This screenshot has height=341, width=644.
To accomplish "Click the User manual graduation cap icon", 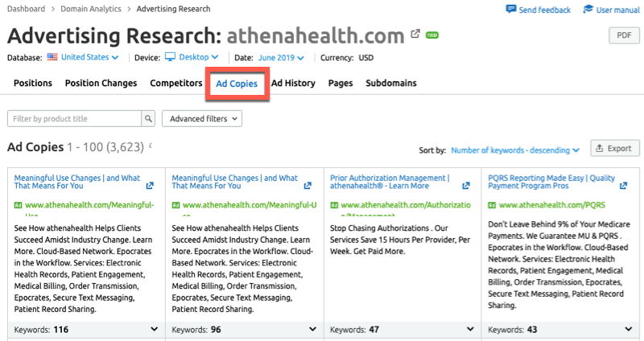I will pos(588,10).
